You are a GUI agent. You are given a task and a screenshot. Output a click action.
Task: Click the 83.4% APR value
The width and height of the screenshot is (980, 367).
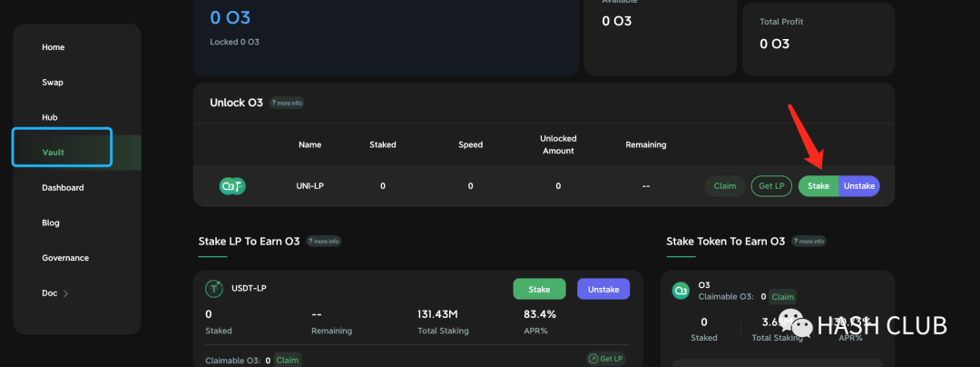(x=540, y=313)
